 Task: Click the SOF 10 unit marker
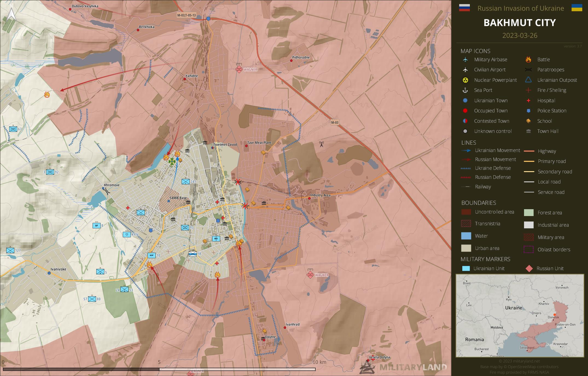click(x=152, y=255)
